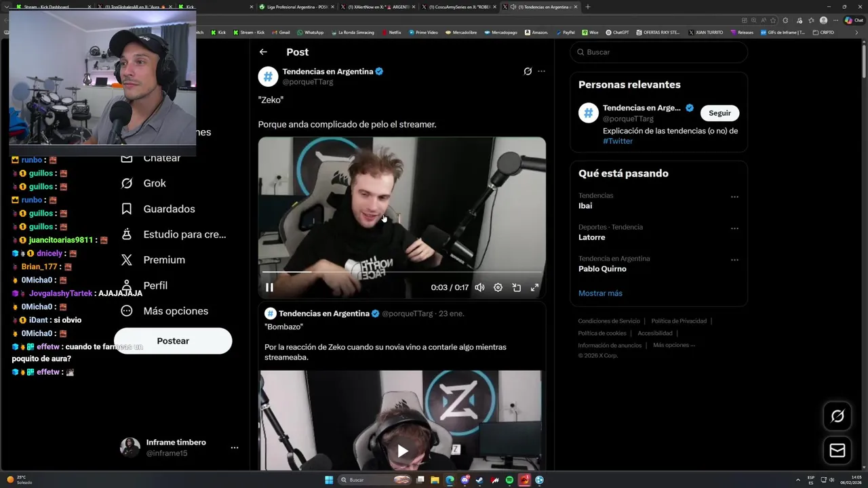Open video settings gear
Image resolution: width=868 pixels, height=488 pixels.
498,287
